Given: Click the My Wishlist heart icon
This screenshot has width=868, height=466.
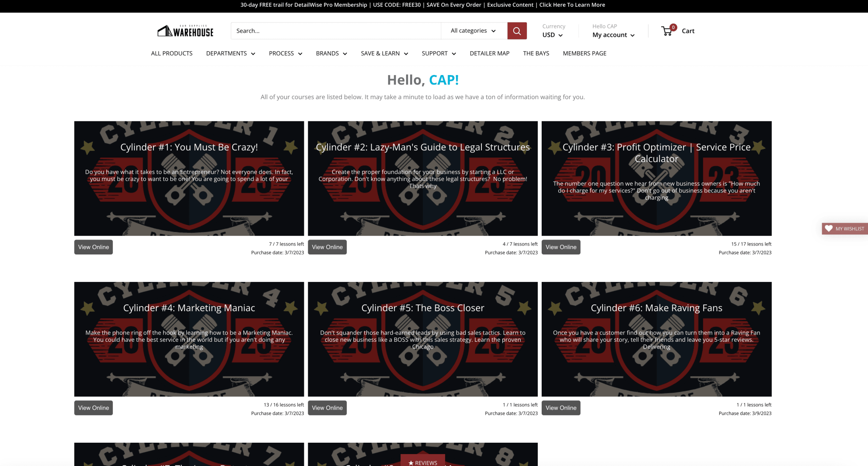Looking at the screenshot, I should click(x=829, y=229).
